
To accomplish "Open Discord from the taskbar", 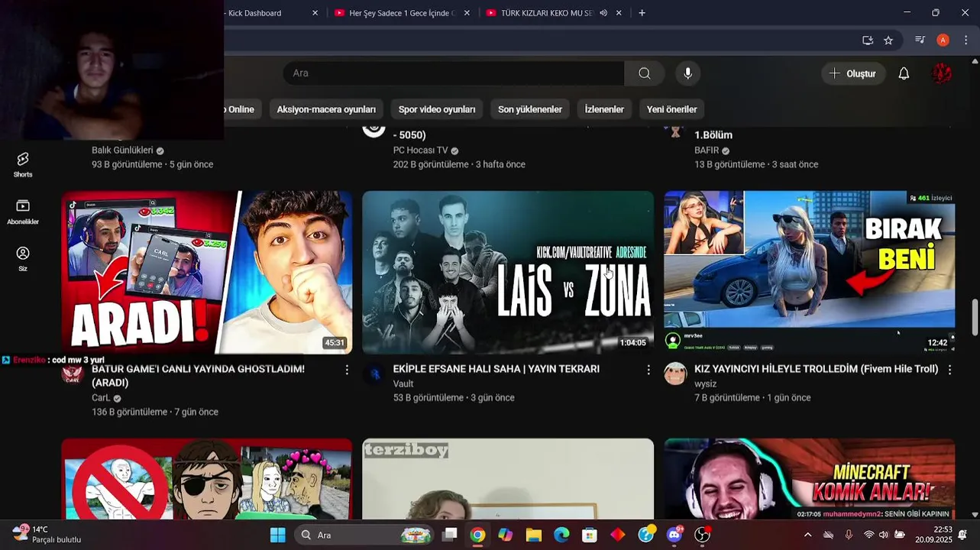I will (674, 535).
